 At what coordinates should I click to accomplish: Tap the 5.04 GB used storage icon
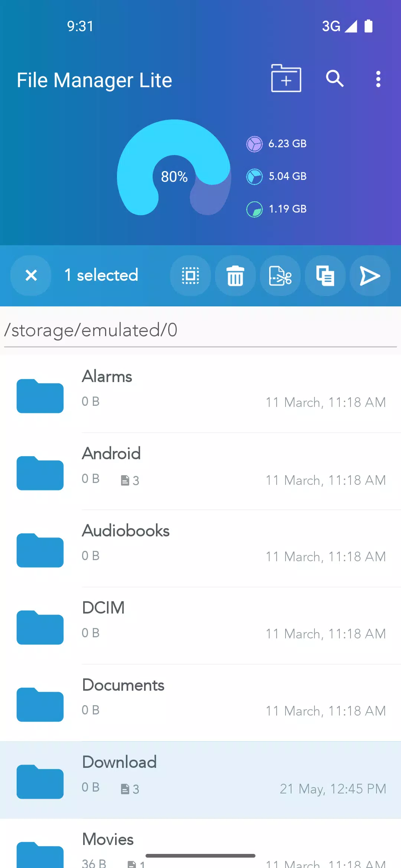pos(254,177)
